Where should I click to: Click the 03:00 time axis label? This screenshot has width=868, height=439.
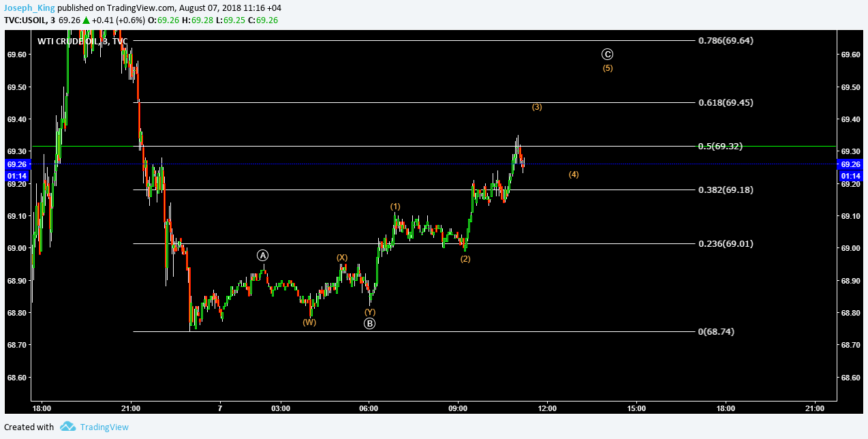point(281,408)
